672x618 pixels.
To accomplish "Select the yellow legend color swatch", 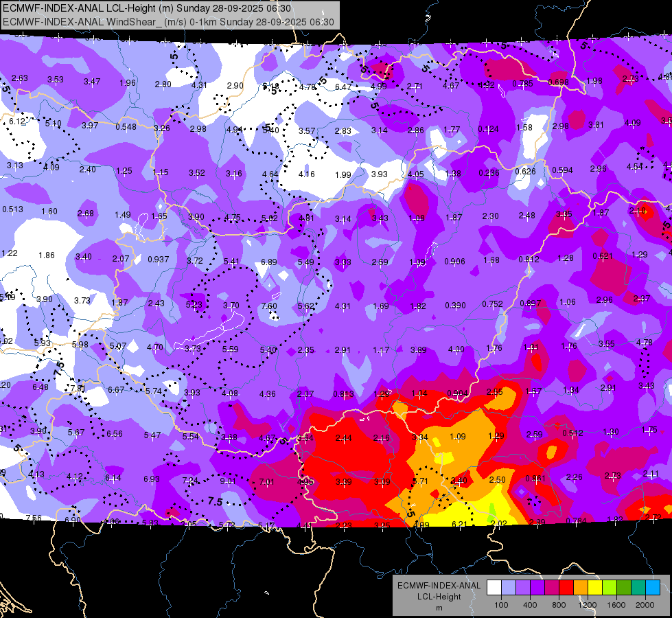I will click(x=595, y=588).
